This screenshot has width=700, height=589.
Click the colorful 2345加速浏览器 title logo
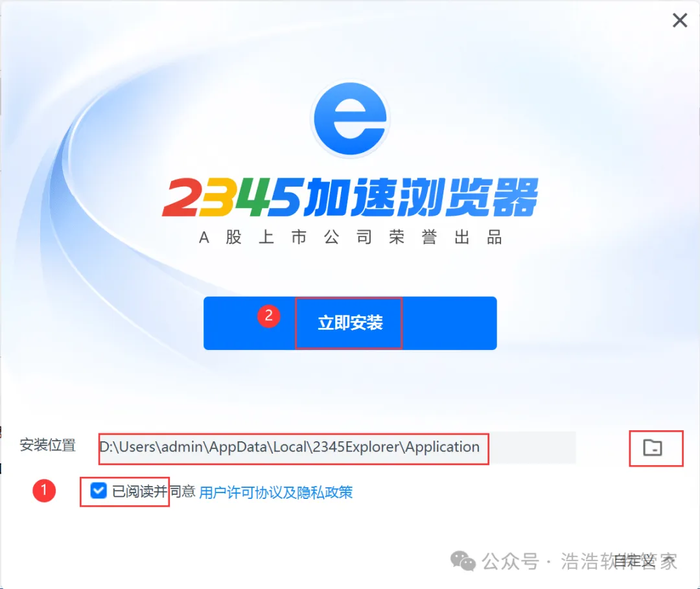click(350, 197)
